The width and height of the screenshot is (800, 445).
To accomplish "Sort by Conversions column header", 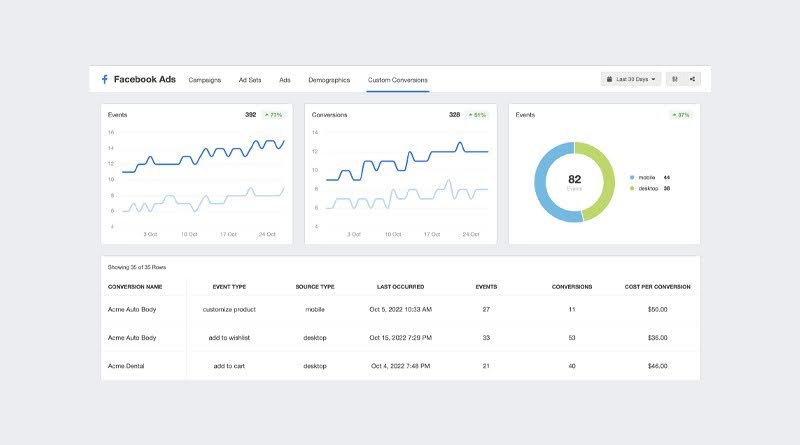I will [572, 287].
